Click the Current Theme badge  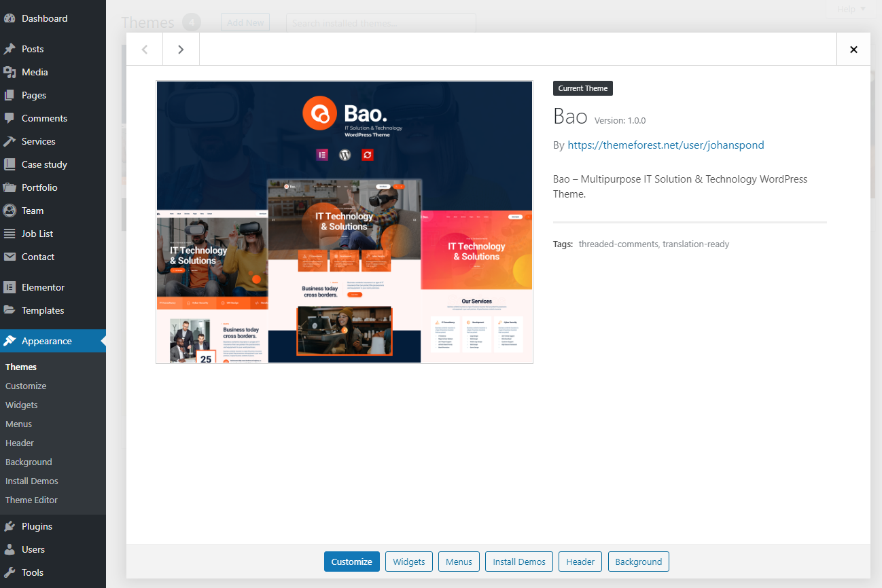583,88
